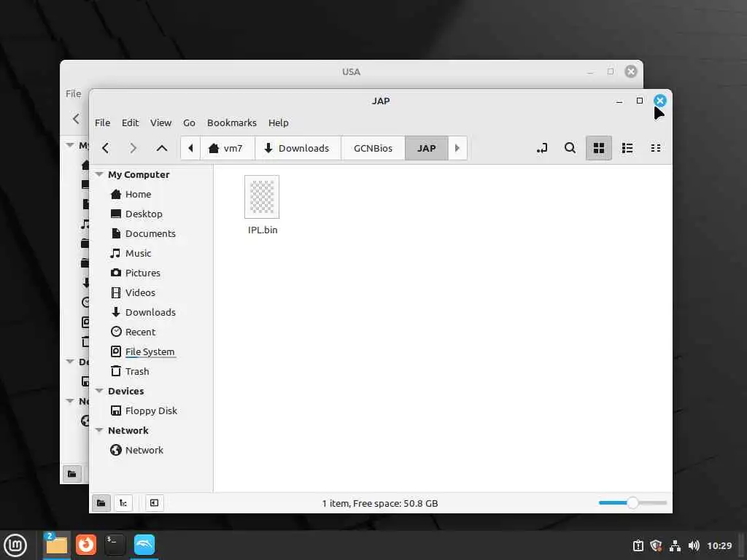747x560 pixels.
Task: Jump to GCNBios in path bar
Action: 373,148
